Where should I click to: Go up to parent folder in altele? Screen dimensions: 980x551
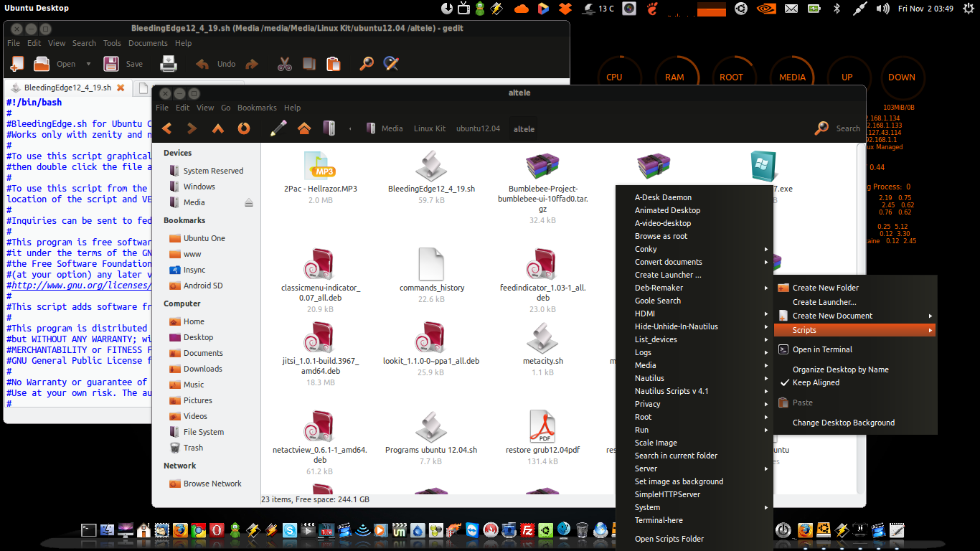click(218, 128)
